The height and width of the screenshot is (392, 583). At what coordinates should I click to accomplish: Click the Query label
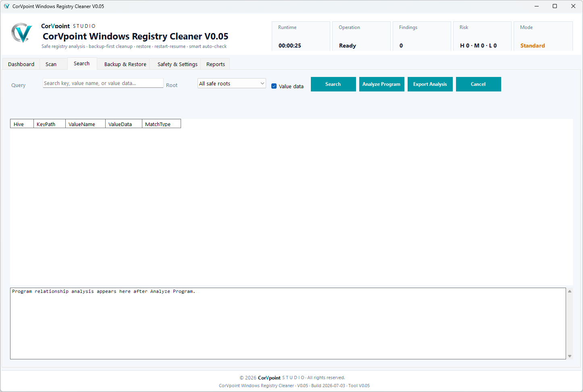19,85
